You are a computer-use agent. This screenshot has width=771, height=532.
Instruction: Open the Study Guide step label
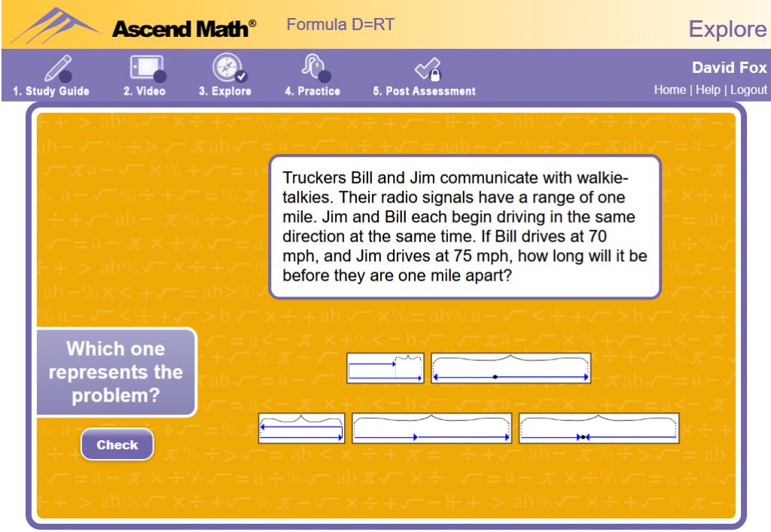[x=50, y=92]
